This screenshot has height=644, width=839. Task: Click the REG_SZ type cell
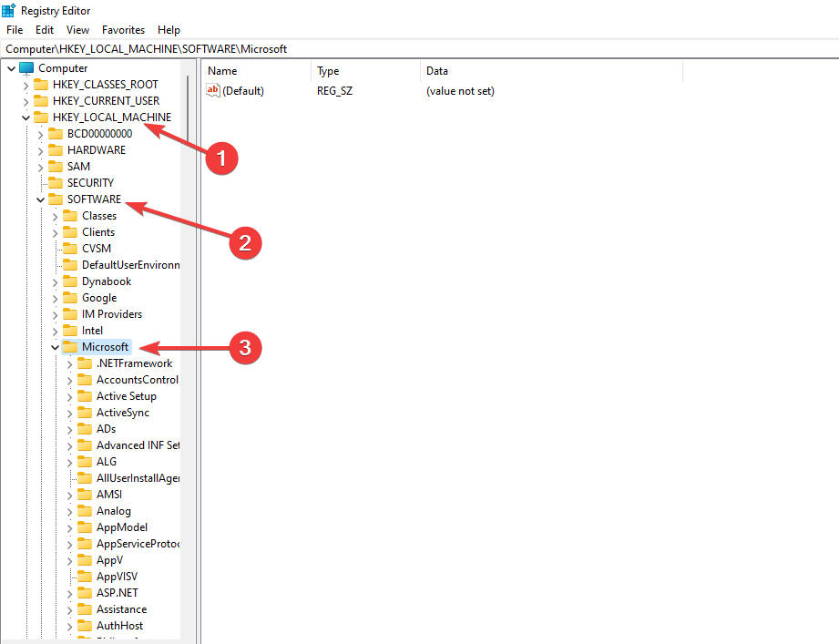pyautogui.click(x=335, y=91)
